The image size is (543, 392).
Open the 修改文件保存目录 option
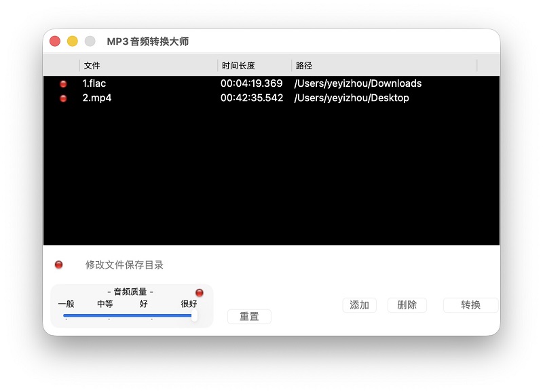click(x=126, y=264)
